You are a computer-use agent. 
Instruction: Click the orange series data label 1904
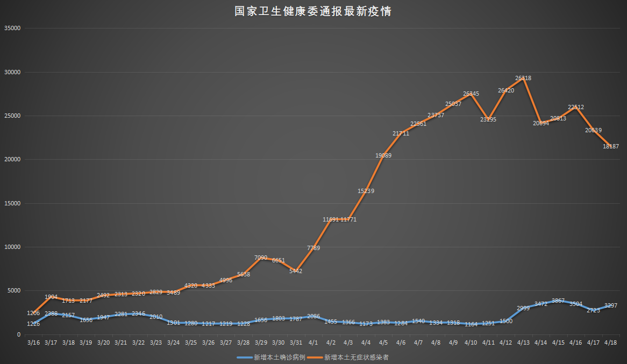click(51, 297)
